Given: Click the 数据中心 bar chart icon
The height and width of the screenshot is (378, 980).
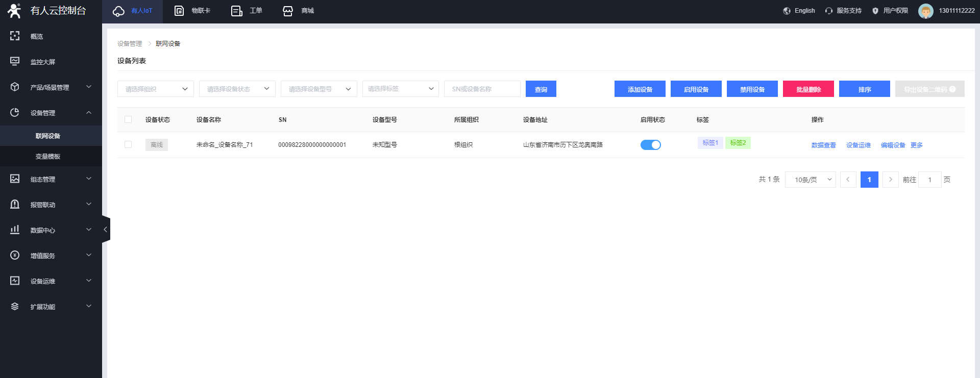Looking at the screenshot, I should pos(15,230).
